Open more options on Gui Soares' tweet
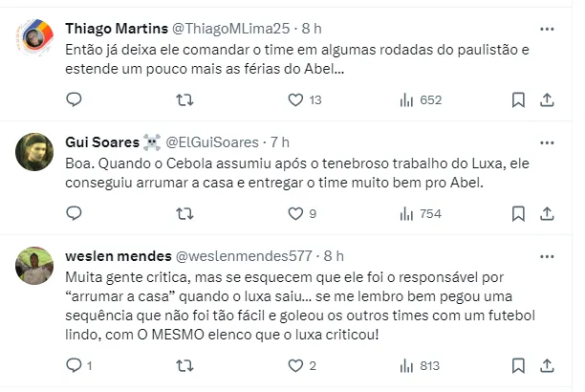Image resolution: width=585 pixels, height=392 pixels. tap(546, 142)
